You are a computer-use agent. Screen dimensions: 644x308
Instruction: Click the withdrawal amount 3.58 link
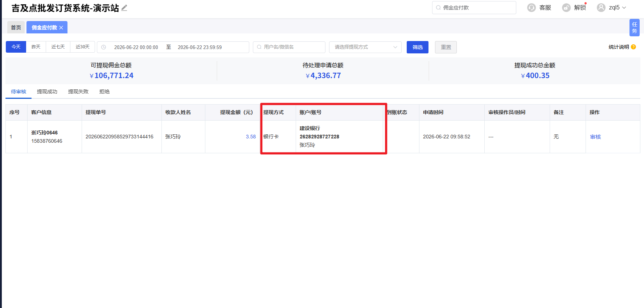[x=251, y=137]
